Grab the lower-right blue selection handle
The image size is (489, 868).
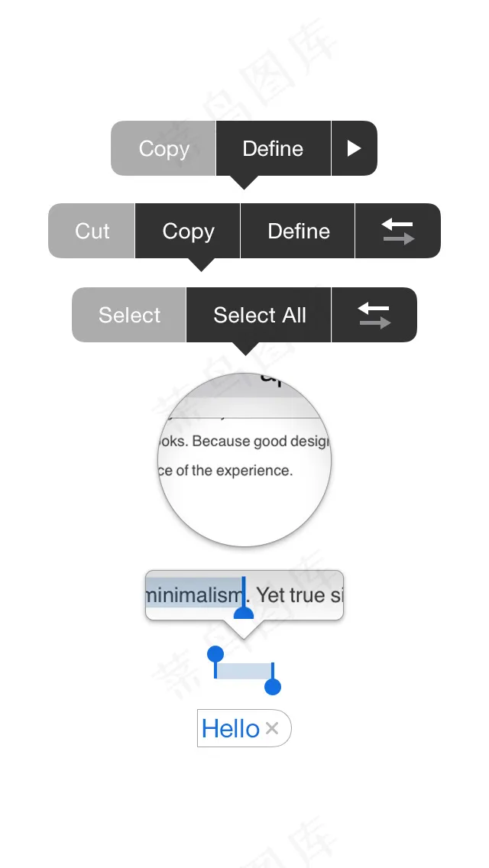click(273, 687)
